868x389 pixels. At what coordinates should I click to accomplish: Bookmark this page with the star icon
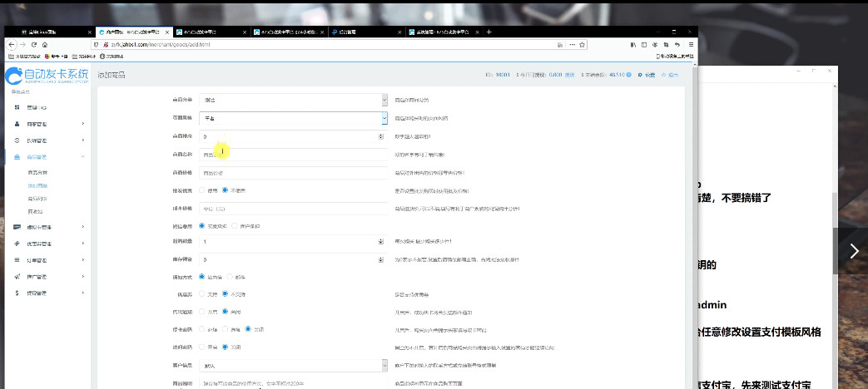point(583,45)
